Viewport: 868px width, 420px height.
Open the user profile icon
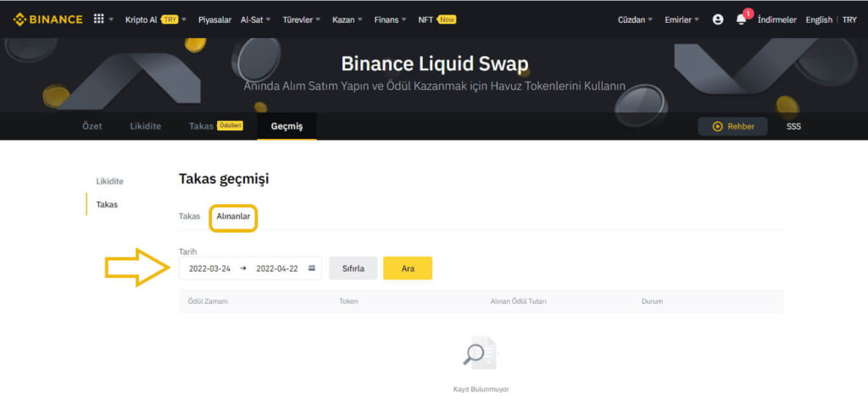[x=718, y=19]
